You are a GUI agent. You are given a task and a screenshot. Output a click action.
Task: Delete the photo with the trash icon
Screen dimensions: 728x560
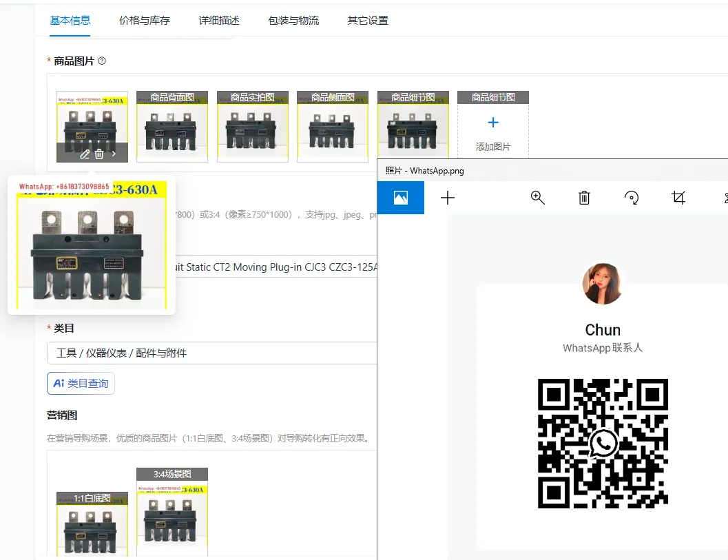584,198
